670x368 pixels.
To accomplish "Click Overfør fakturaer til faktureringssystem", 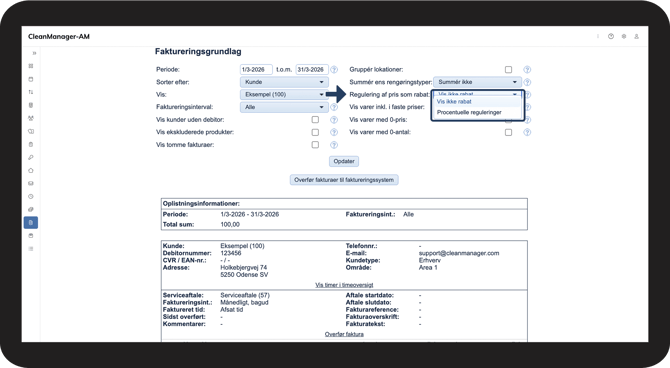I will tap(344, 180).
